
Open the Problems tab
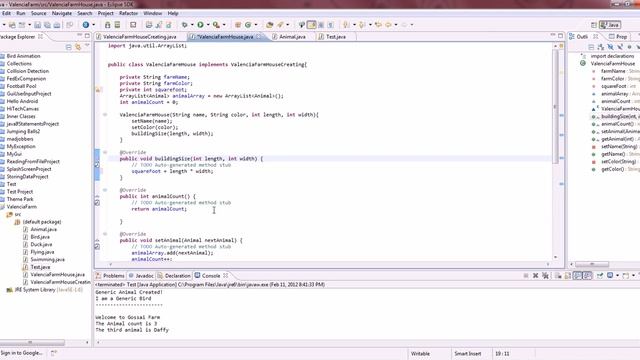click(110, 276)
